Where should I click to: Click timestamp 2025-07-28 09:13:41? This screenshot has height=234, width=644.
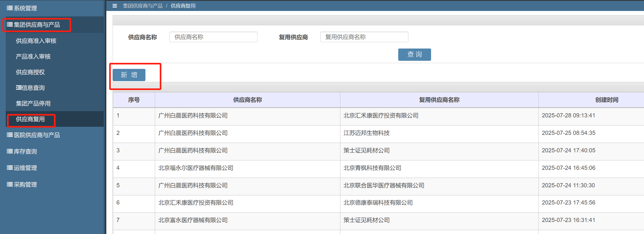(x=569, y=115)
